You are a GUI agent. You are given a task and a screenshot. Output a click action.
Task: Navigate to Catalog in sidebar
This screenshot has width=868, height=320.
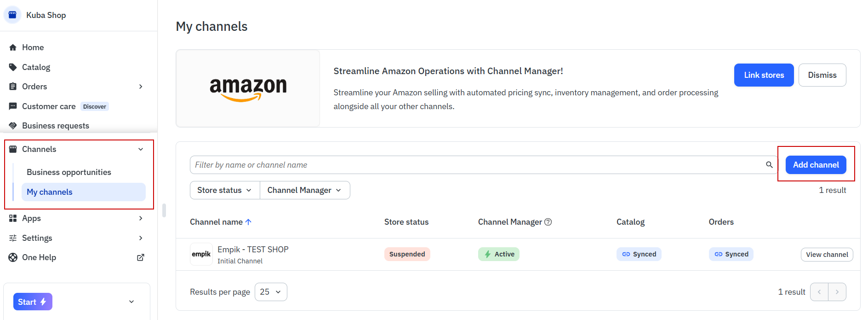[x=36, y=67]
